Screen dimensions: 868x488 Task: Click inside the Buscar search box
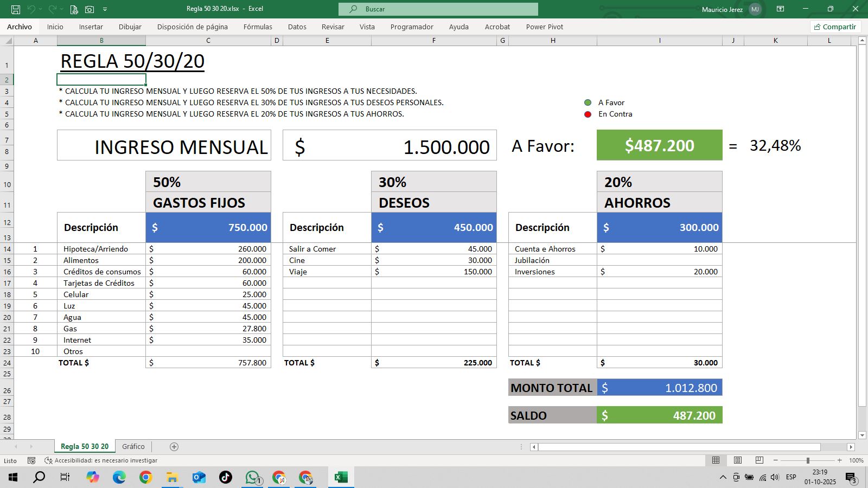(x=439, y=9)
